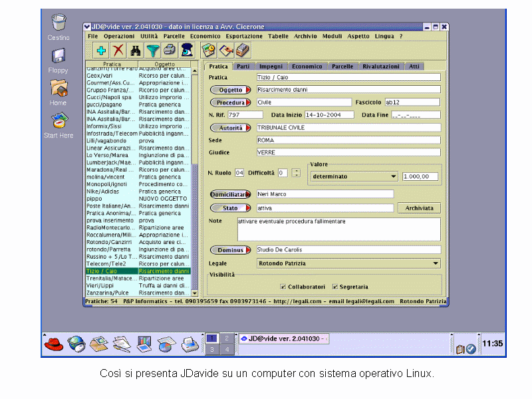Switch to workspace 4 in pager
532x399 pixels.
(x=227, y=349)
